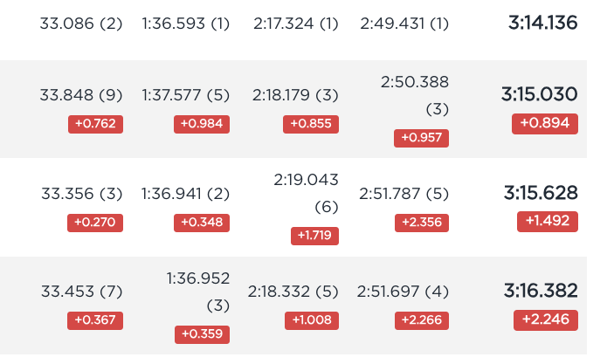This screenshot has width=614, height=364.
Task: Select the +1.492 red gap badge
Action: click(x=548, y=222)
